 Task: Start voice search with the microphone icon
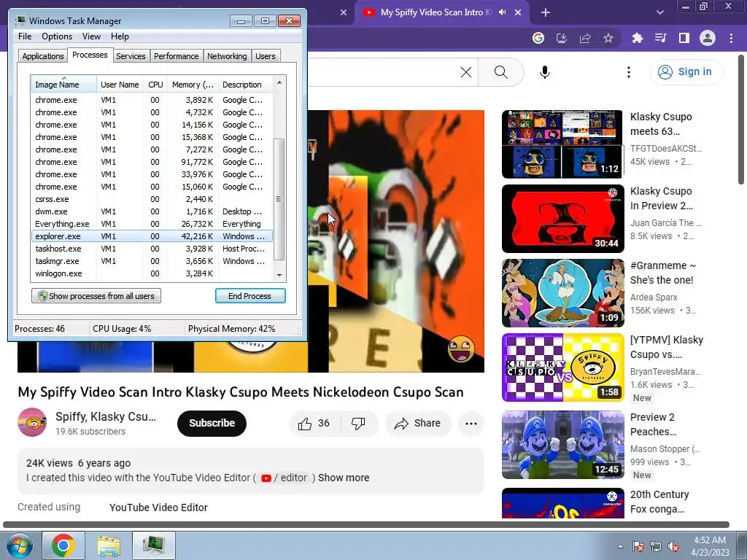click(x=545, y=72)
